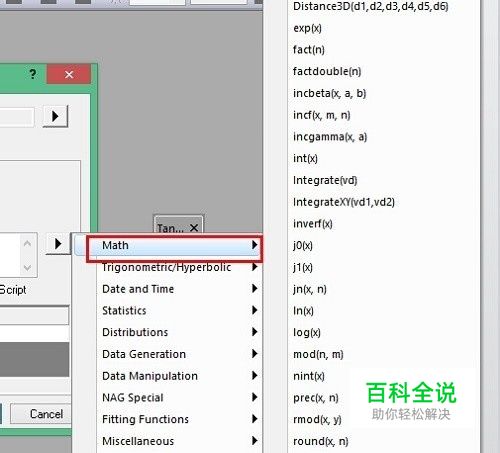The width and height of the screenshot is (500, 453).
Task: Open the Statistics functions submenu
Action: point(180,310)
